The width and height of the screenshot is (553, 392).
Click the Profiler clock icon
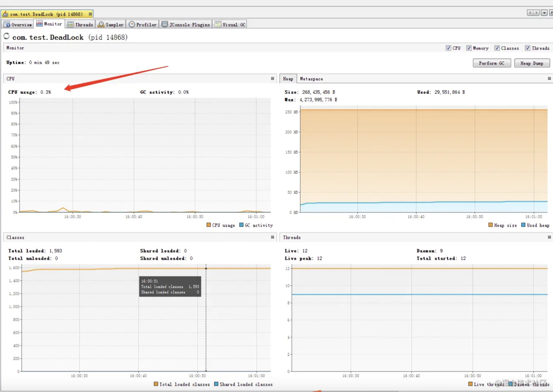pos(132,24)
